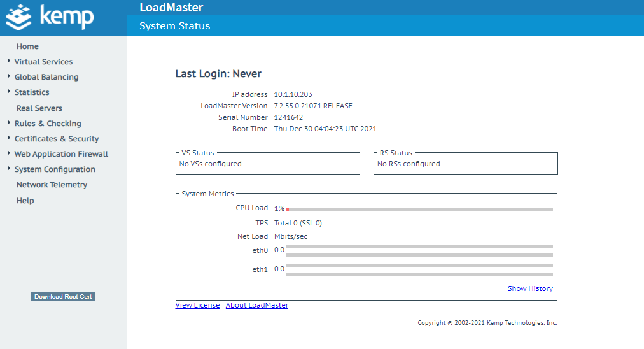
Task: Expand the Web Application Firewall arrow
Action: (x=9, y=153)
